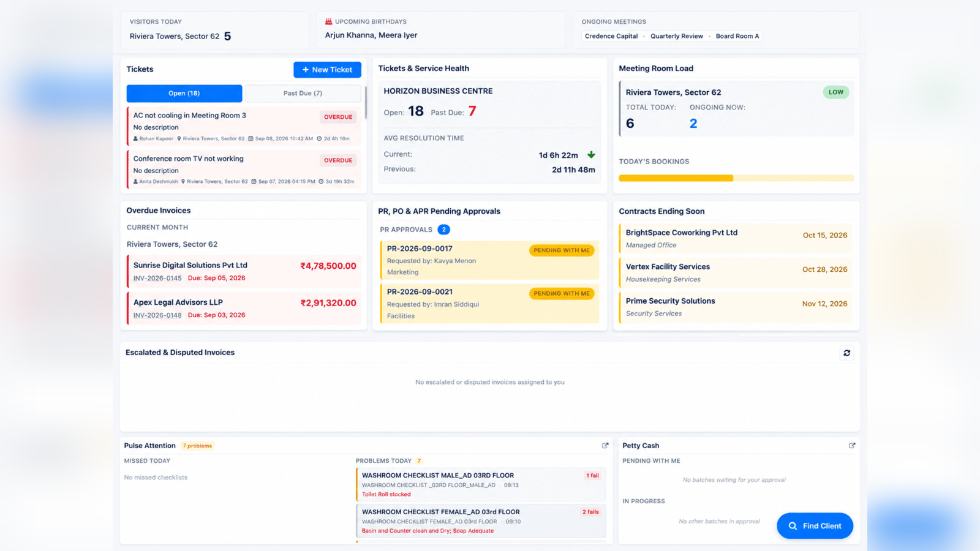Click Today's Bookings progress bar
Screen dimensions: 980x551
[736, 178]
